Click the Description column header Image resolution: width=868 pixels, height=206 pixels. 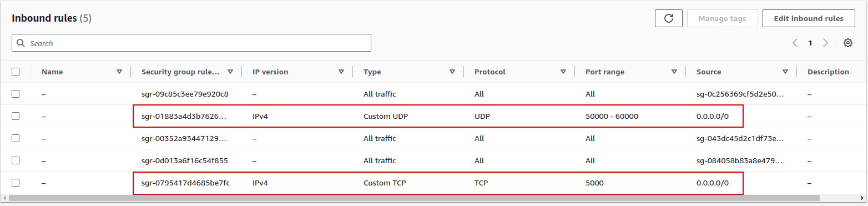click(828, 72)
